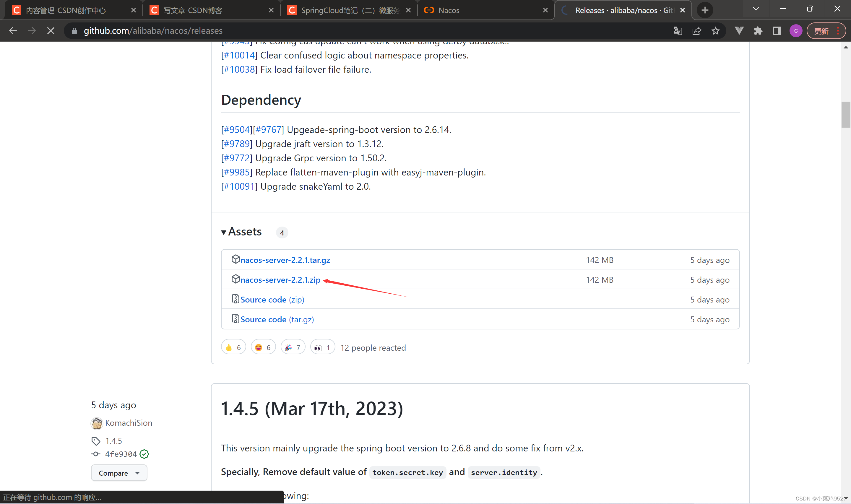Toggle the laugh reaction
This screenshot has width=851, height=504.
(263, 347)
